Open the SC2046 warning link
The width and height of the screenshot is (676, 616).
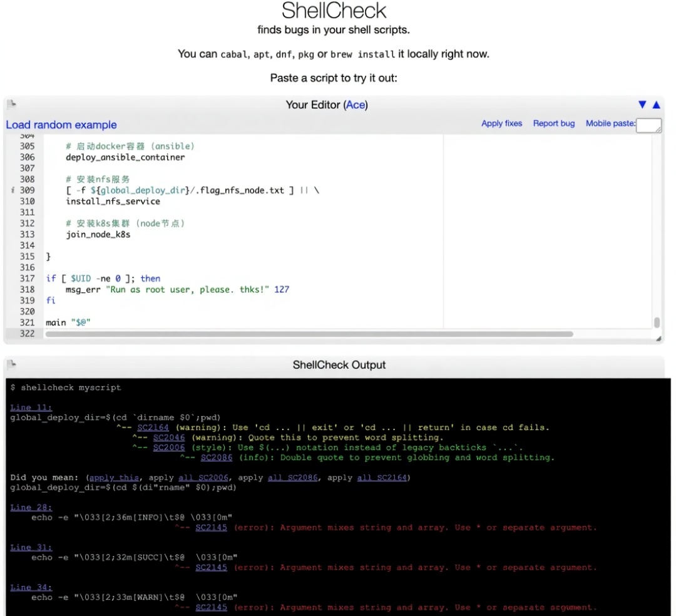(x=169, y=438)
